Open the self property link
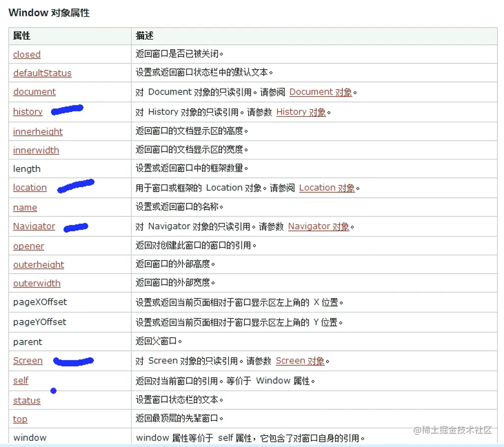 21,381
